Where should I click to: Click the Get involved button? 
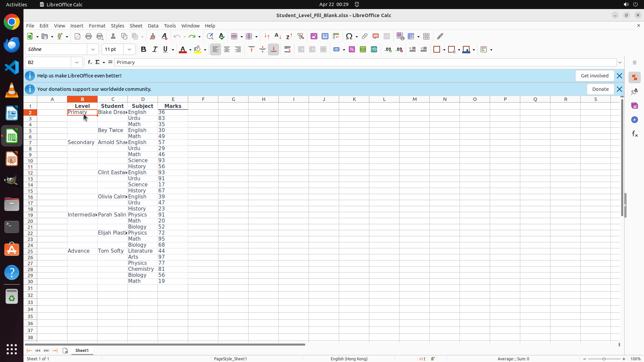click(x=594, y=76)
